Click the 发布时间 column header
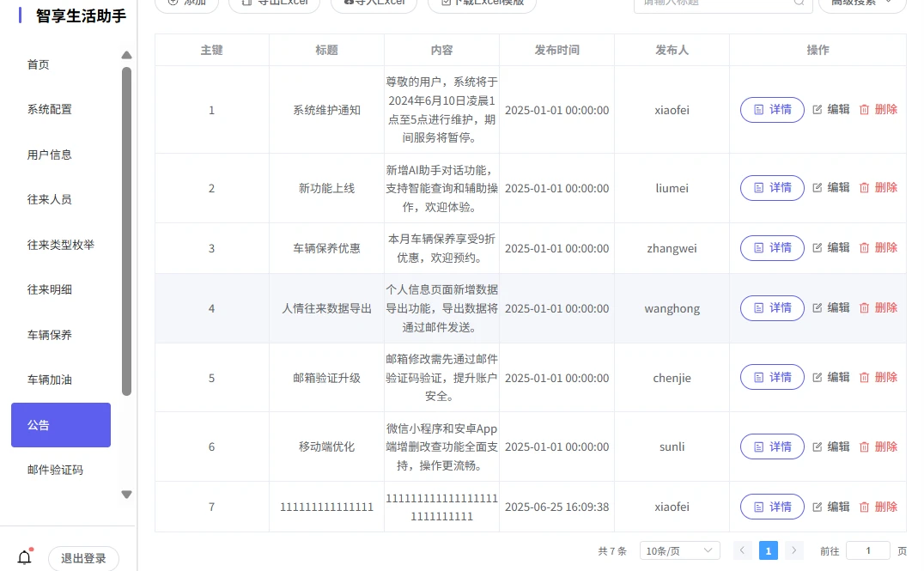Image resolution: width=924 pixels, height=571 pixels. click(x=556, y=50)
